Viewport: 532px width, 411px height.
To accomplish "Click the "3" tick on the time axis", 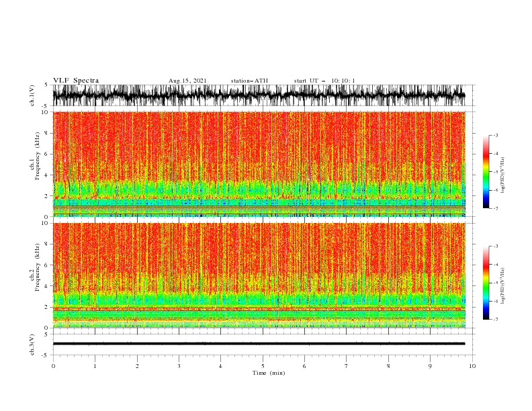I will click(x=179, y=366).
